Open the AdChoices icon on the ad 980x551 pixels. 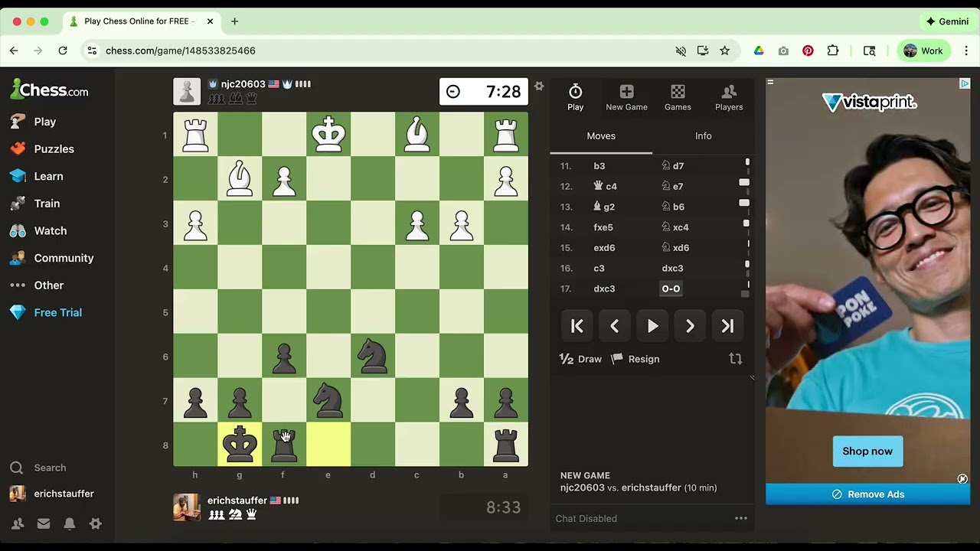[965, 83]
